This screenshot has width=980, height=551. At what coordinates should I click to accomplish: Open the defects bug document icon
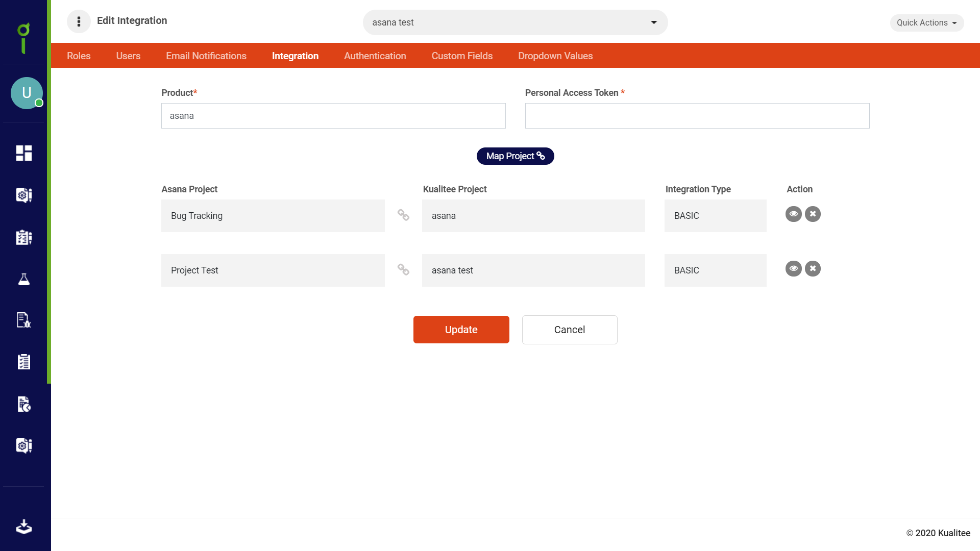24,320
